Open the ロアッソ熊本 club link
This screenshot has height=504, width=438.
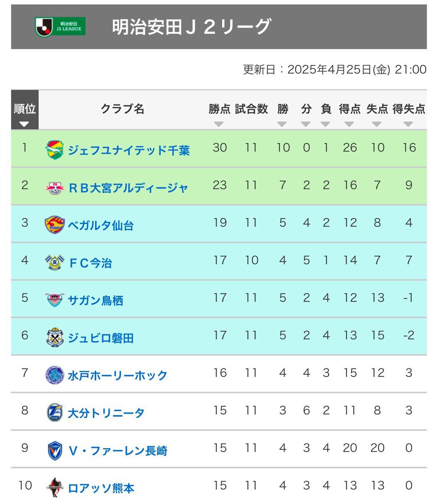[x=101, y=488]
